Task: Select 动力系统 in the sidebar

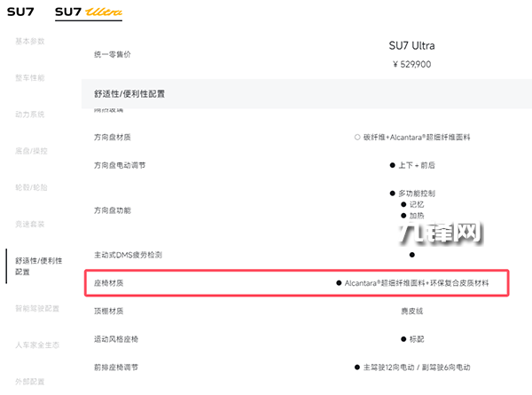Action: click(x=30, y=115)
